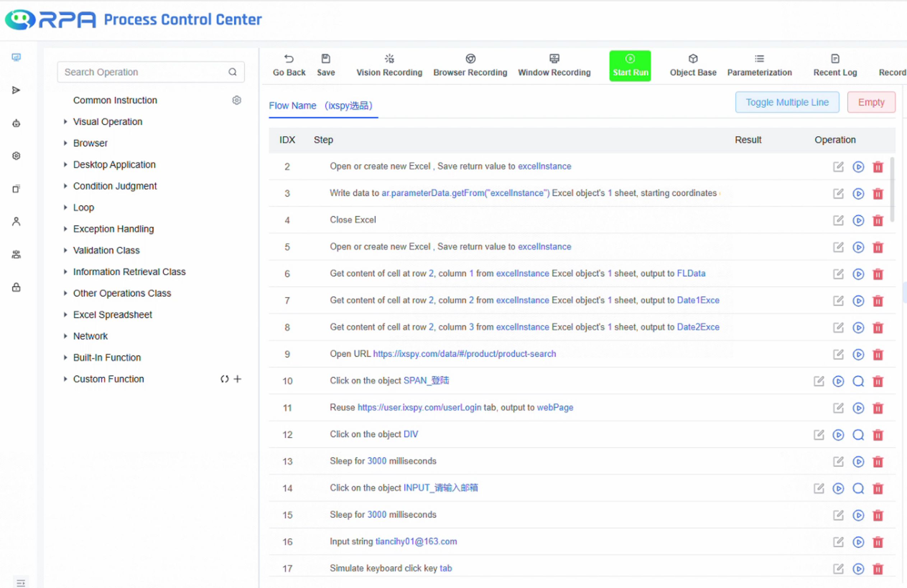Add a new Custom Function
The width and height of the screenshot is (907, 588).
(237, 379)
